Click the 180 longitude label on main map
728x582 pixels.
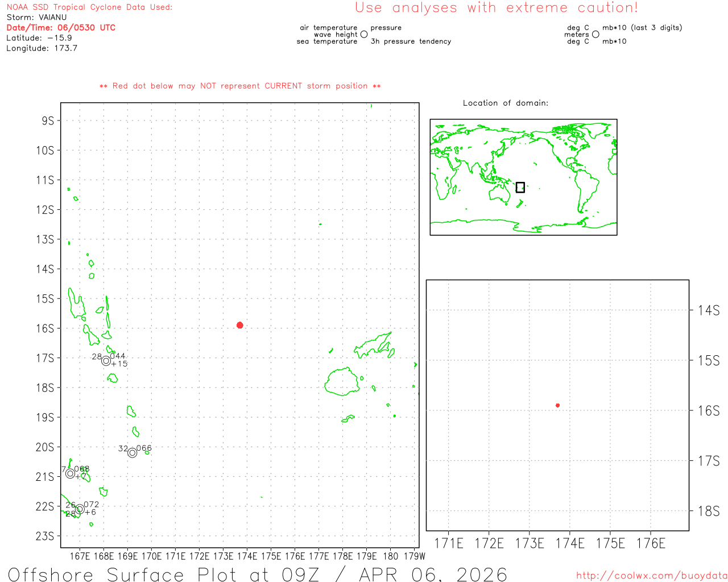(391, 556)
